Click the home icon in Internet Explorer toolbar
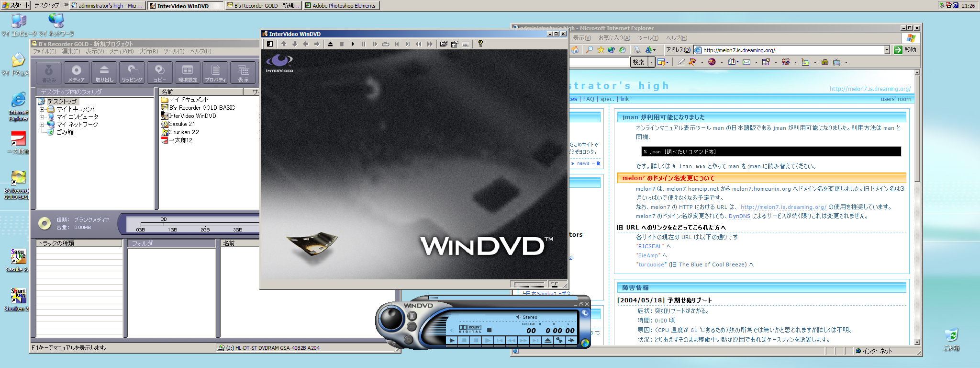This screenshot has height=368, width=980. [575, 50]
